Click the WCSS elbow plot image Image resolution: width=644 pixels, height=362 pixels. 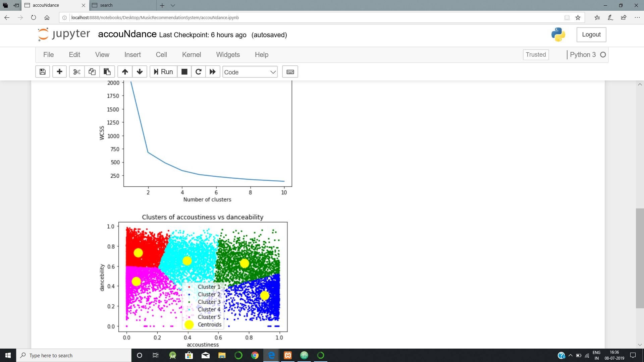196,142
